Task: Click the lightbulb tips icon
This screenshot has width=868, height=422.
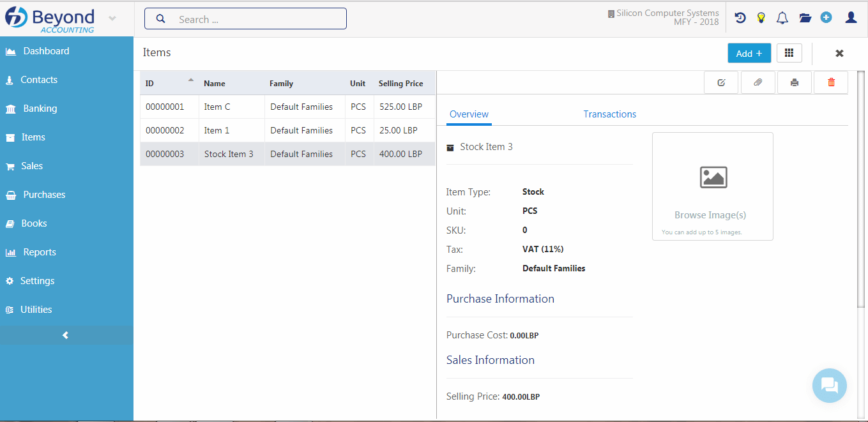Action: [761, 18]
